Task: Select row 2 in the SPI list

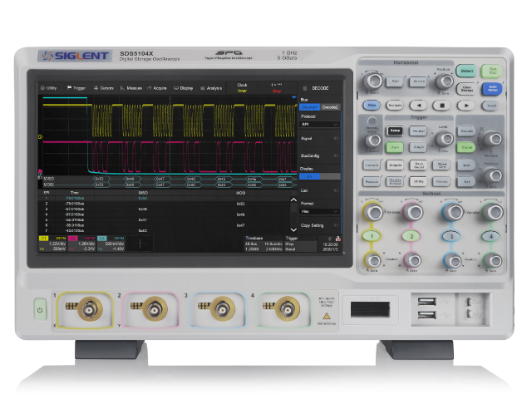Action: coord(163,204)
